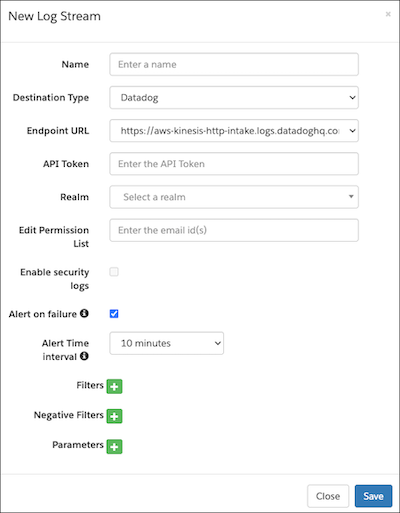Change the Alert Time interval dropdown
Screen dimensions: 400x513
pos(167,343)
